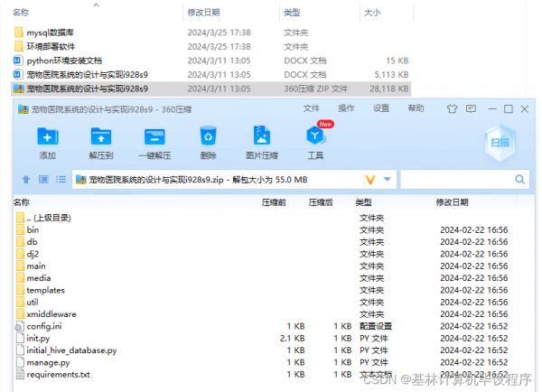Viewport: 542px width, 392px height.
Task: Click the 360压缩 window title text
Action: click(111, 109)
